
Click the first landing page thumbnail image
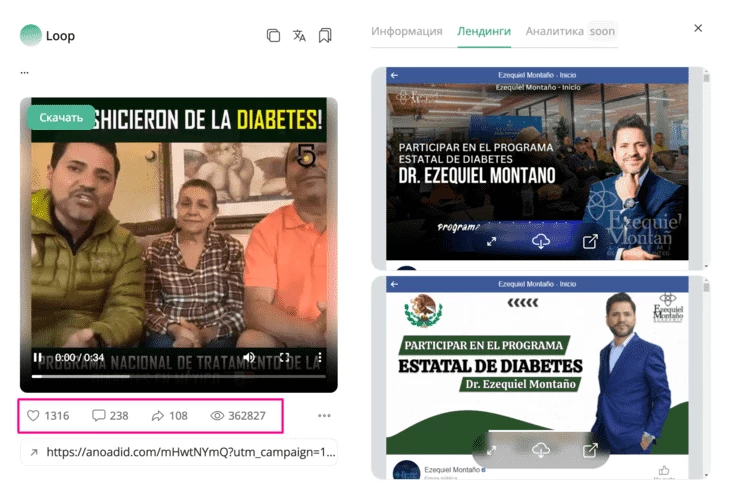537,171
